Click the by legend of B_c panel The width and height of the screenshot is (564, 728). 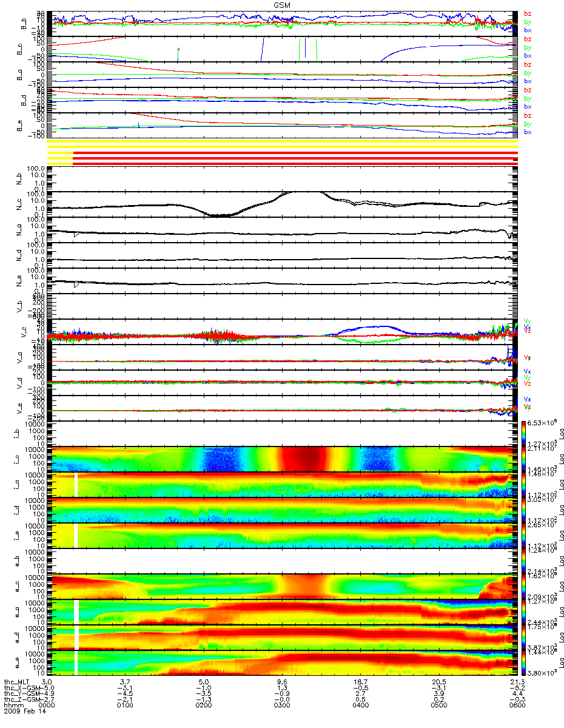click(x=528, y=47)
